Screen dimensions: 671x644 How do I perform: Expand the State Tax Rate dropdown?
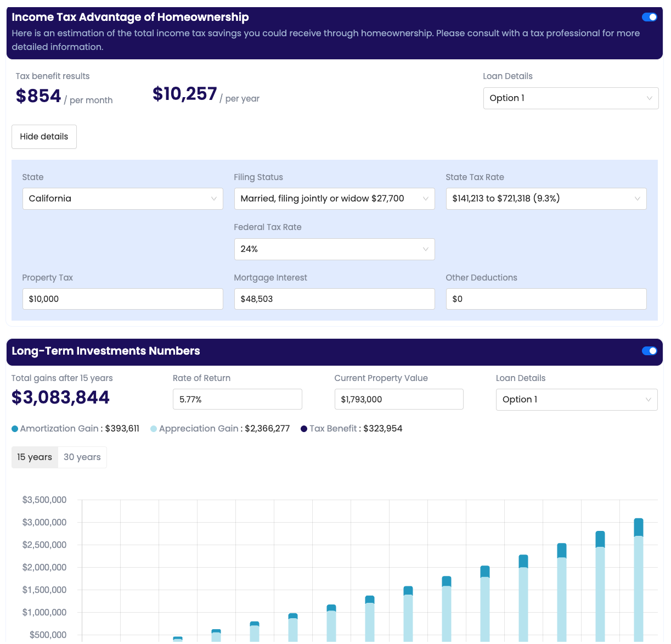click(545, 199)
